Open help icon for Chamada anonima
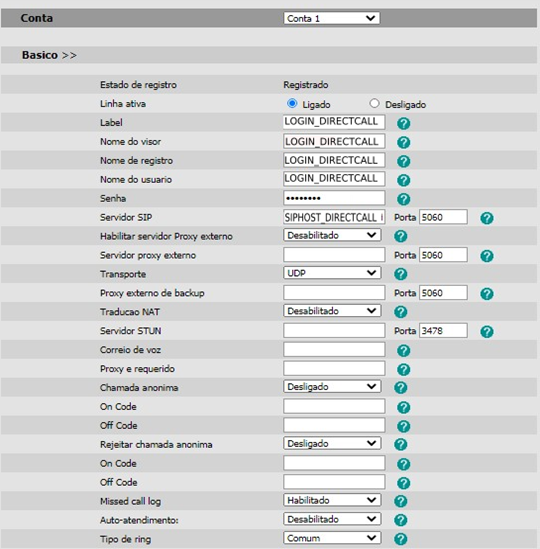The width and height of the screenshot is (540, 549). click(401, 387)
